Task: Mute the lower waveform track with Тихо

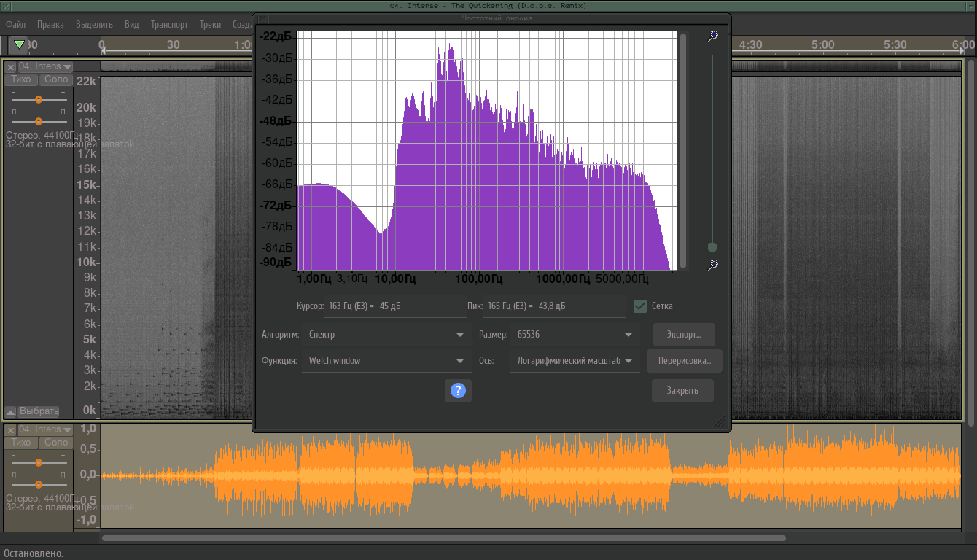Action: pyautogui.click(x=22, y=443)
